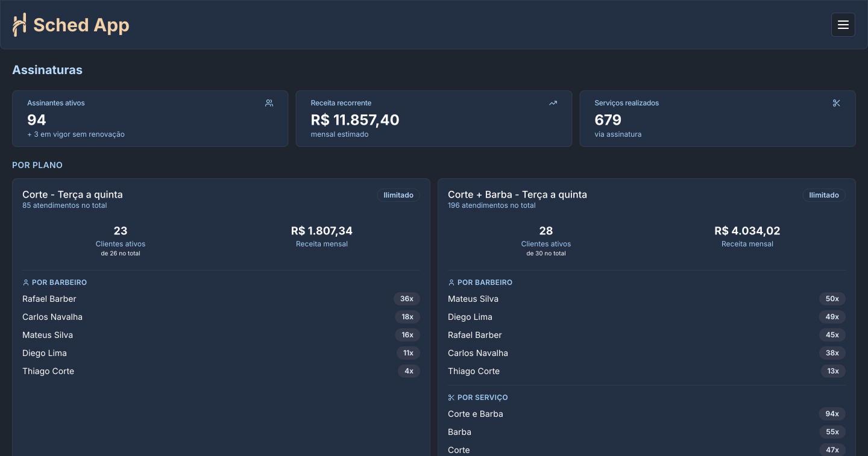Click the 'Corte e Barba' service row
The width and height of the screenshot is (868, 456).
tap(647, 414)
